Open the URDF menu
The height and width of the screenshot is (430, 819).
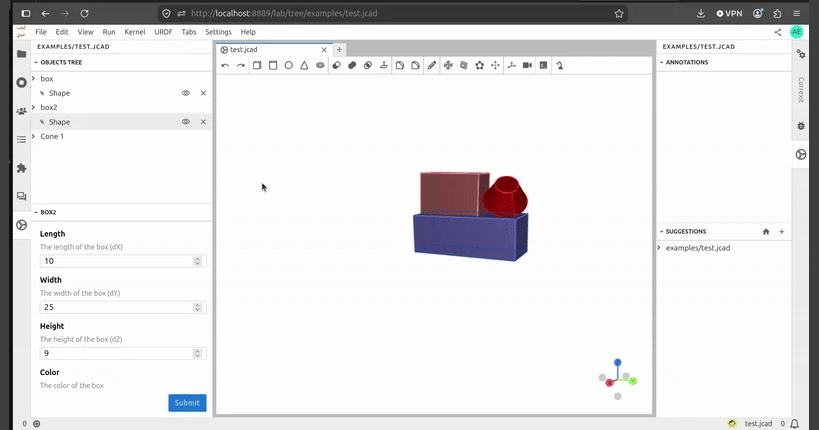(x=163, y=32)
